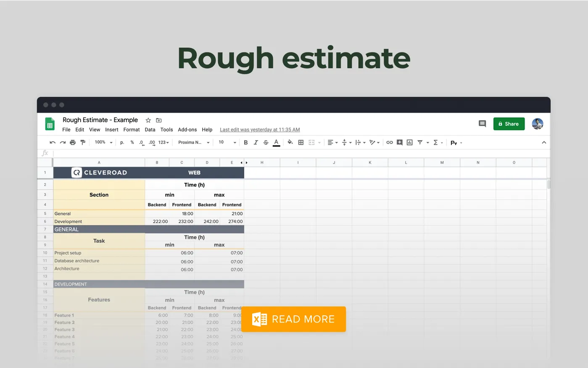Open the fill color paint bucket
This screenshot has width=588, height=368.
[290, 142]
